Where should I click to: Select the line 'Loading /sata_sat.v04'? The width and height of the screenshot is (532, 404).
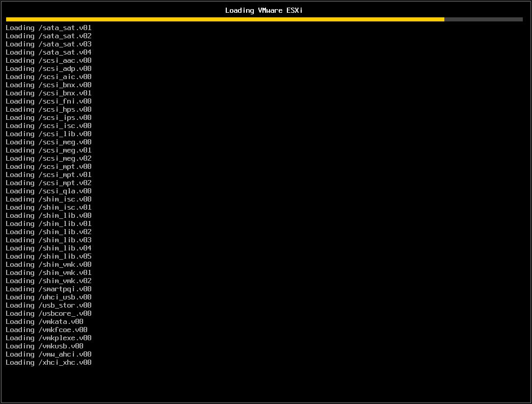coord(48,52)
